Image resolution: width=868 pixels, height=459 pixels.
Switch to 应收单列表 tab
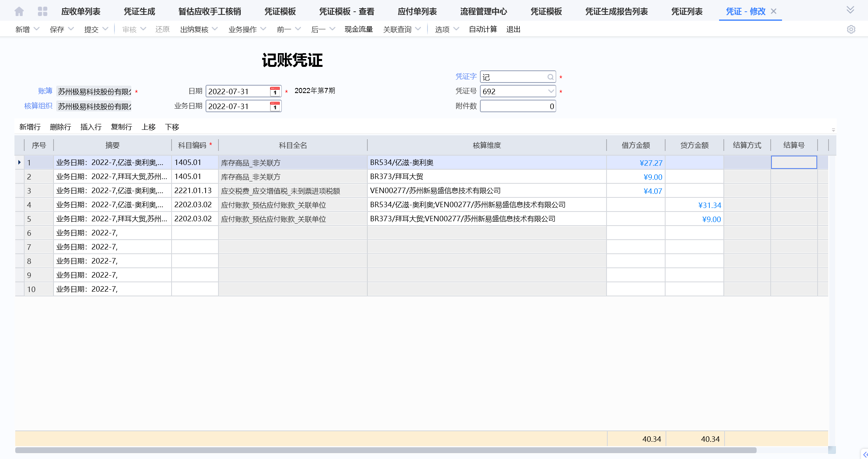81,11
